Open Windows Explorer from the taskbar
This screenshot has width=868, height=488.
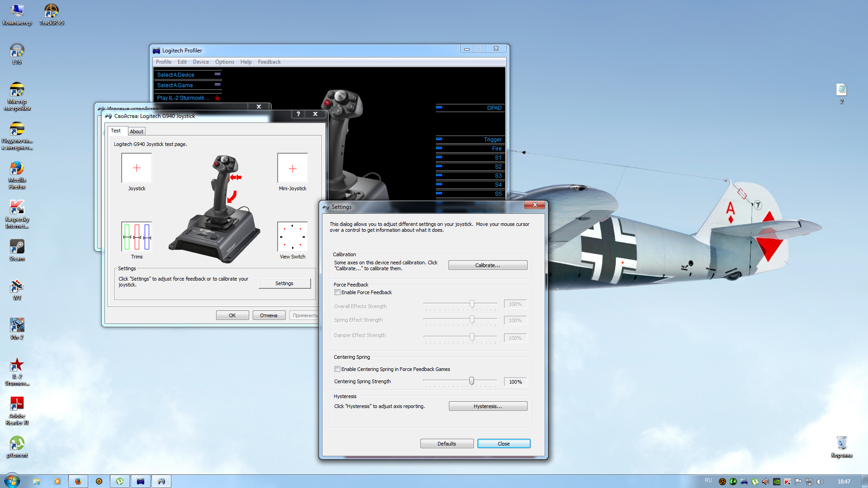point(37,481)
